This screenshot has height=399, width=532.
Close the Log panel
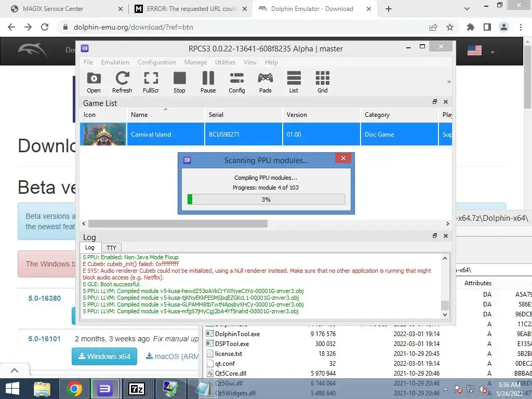click(x=446, y=236)
